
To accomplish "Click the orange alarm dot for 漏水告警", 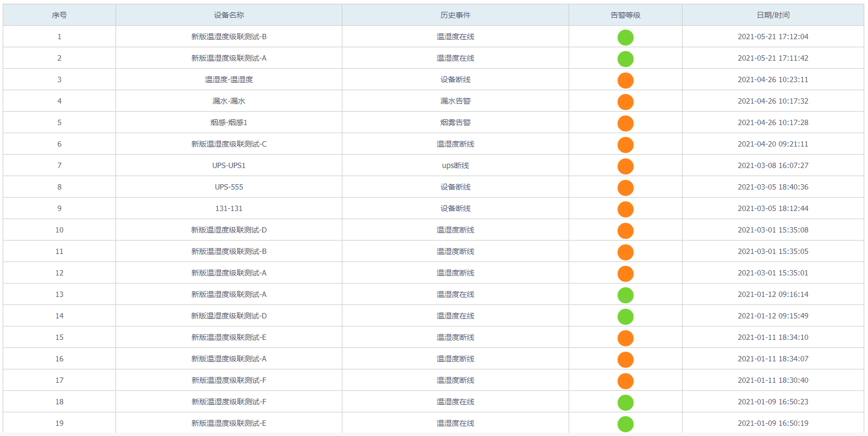I will [625, 102].
